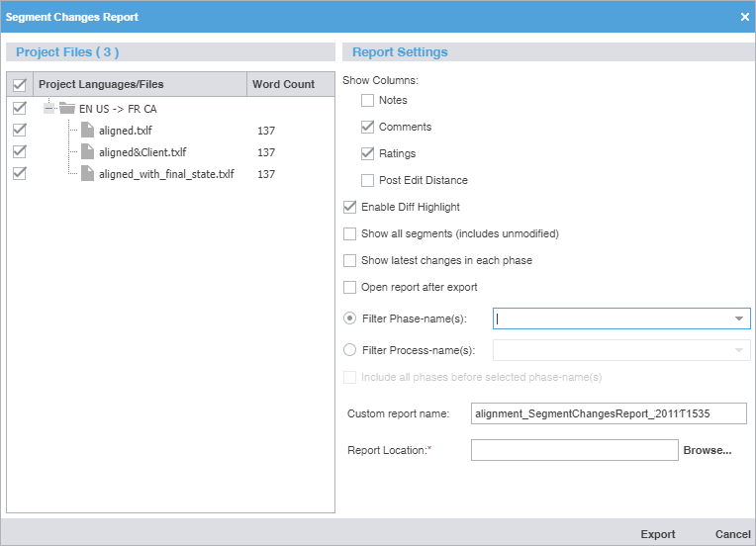756x546 pixels.
Task: Uncheck the aligned.txlf file checkbox
Action: point(19,130)
